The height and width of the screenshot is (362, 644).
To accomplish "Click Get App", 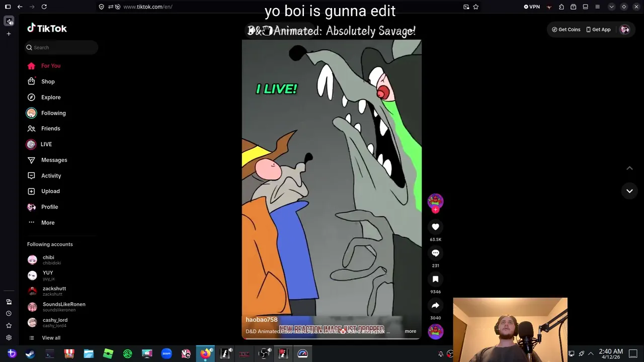I will [x=598, y=29].
